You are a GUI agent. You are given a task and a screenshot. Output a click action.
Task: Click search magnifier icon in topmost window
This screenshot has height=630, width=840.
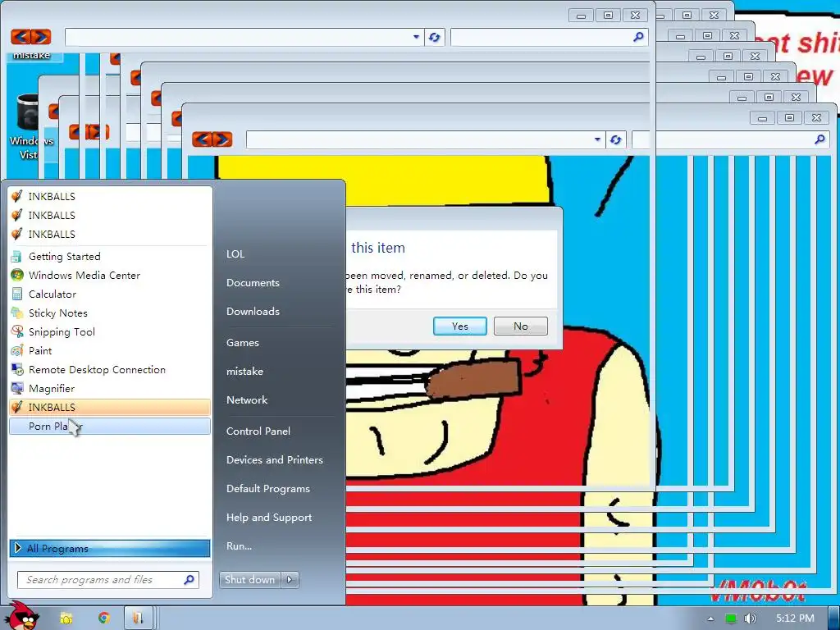638,37
